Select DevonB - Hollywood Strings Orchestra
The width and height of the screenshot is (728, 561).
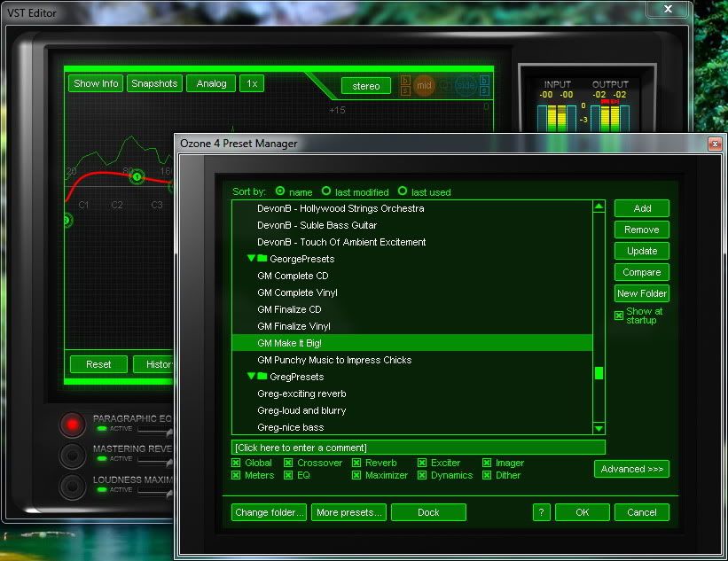tap(412, 208)
